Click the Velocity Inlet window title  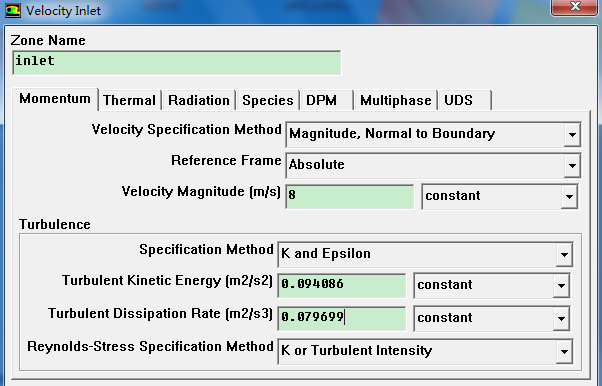coord(63,11)
